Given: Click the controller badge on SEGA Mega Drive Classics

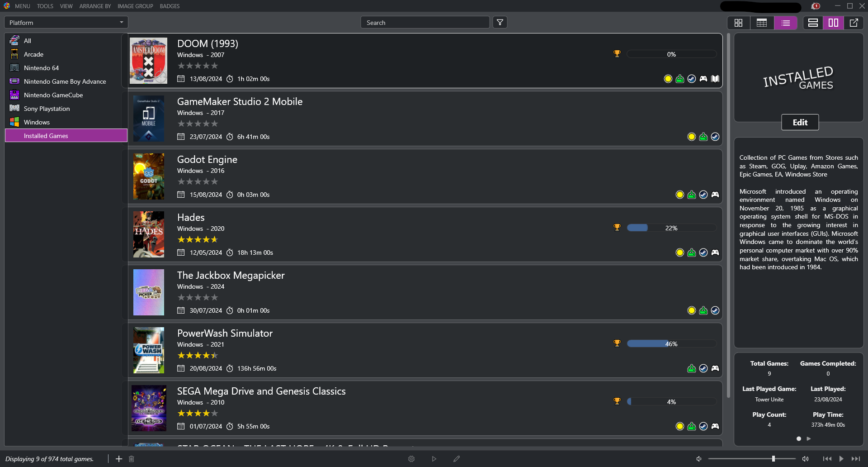Looking at the screenshot, I should (715, 426).
